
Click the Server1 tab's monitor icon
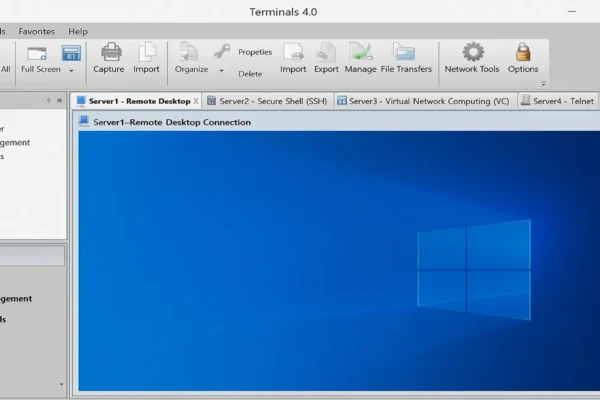(81, 101)
